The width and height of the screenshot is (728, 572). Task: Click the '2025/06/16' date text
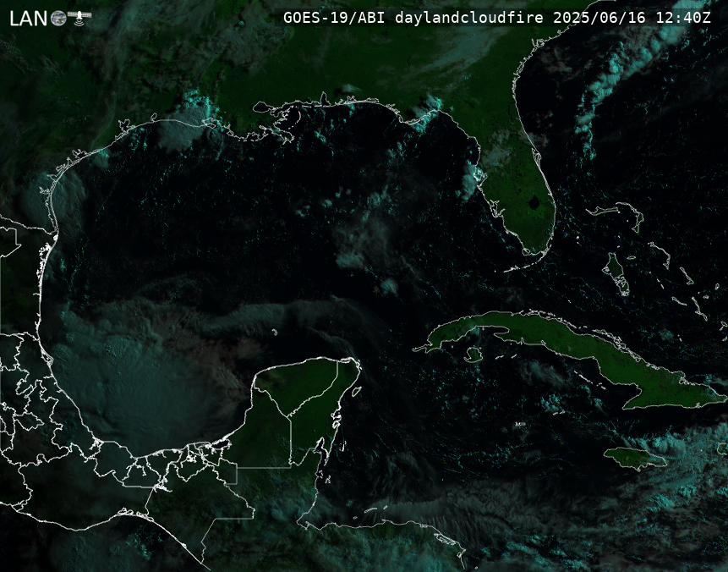[x=599, y=18]
